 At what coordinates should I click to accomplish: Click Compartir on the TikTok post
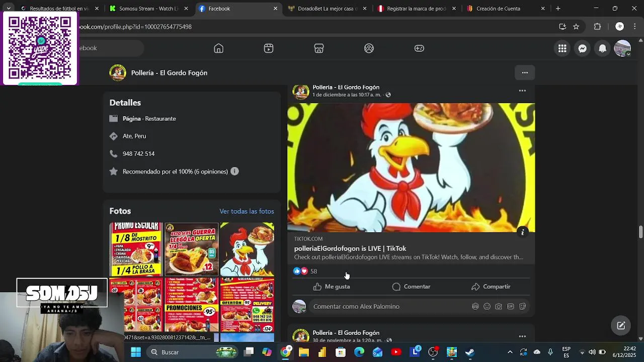(491, 287)
